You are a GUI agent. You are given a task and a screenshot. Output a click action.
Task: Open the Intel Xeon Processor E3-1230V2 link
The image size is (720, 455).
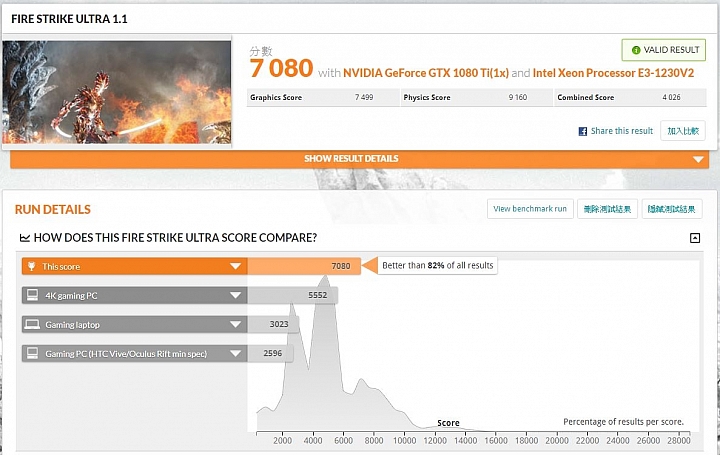point(613,73)
